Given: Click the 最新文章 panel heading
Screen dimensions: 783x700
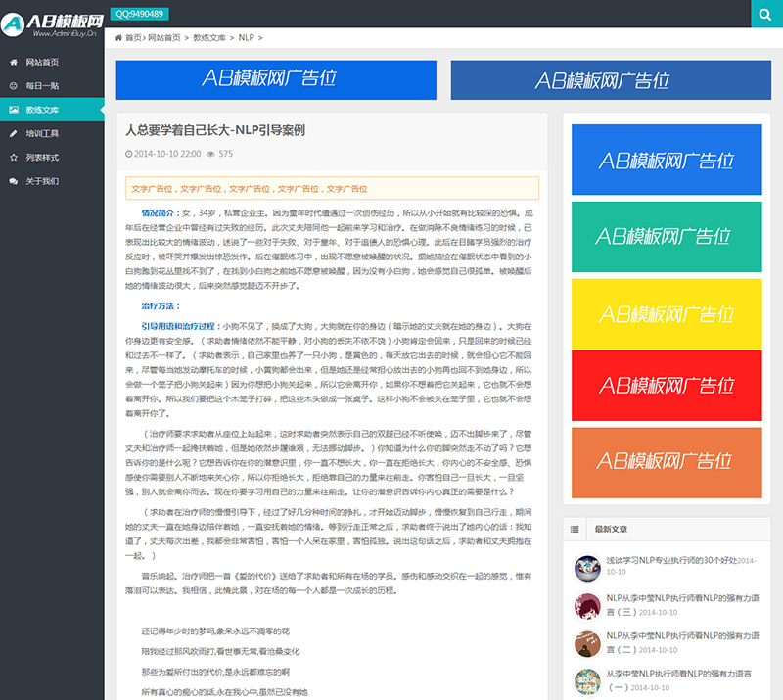Looking at the screenshot, I should coord(611,529).
